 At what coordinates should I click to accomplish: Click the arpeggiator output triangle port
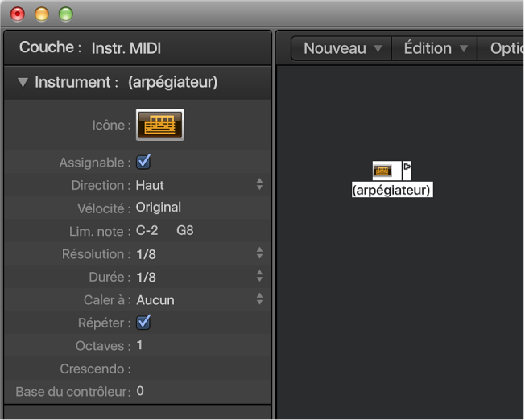[x=407, y=168]
